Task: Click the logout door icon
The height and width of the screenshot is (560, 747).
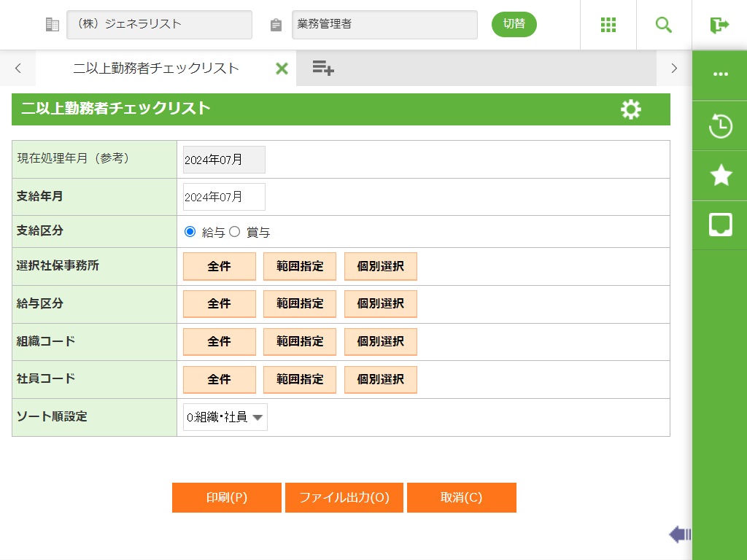Action: [719, 25]
